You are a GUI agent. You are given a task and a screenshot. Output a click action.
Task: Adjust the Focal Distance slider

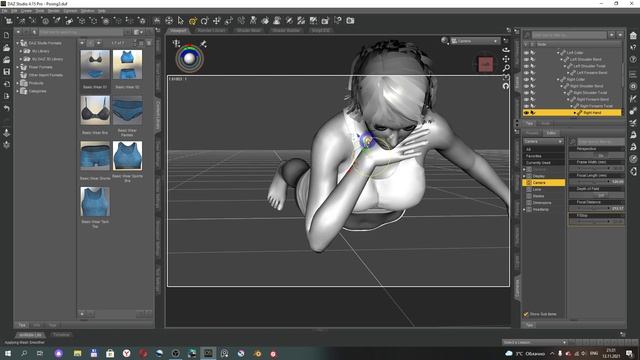click(x=596, y=208)
